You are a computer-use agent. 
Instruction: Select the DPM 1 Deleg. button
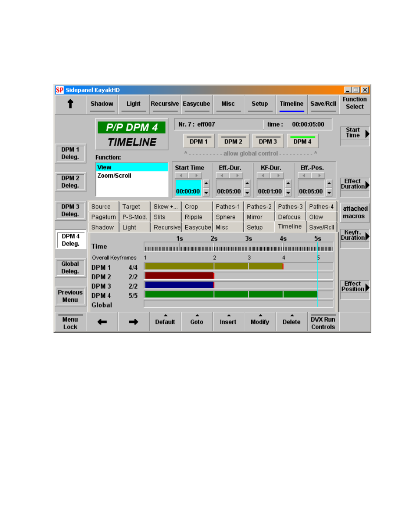click(x=70, y=153)
